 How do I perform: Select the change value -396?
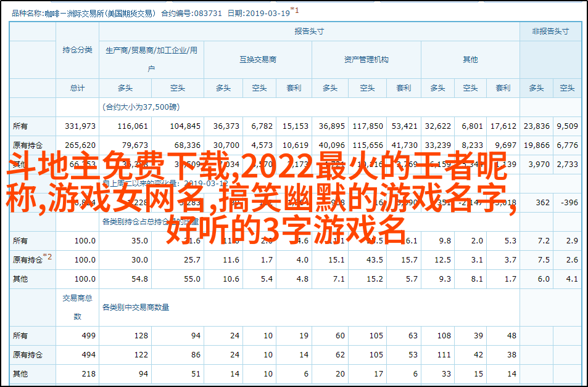click(569, 202)
